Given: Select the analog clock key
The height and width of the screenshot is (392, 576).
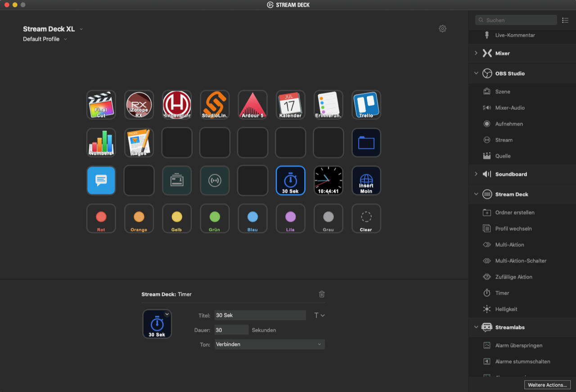Looking at the screenshot, I should tap(328, 180).
